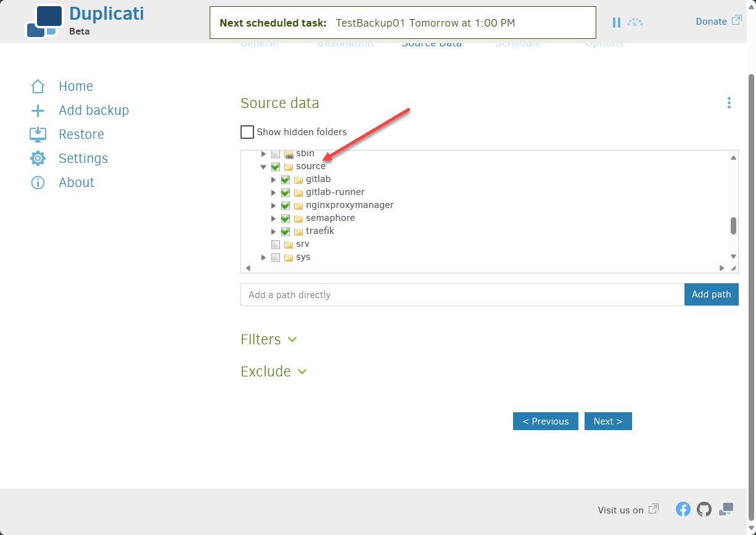
Task: Click the Add backup plus icon
Action: pyautogui.click(x=38, y=110)
